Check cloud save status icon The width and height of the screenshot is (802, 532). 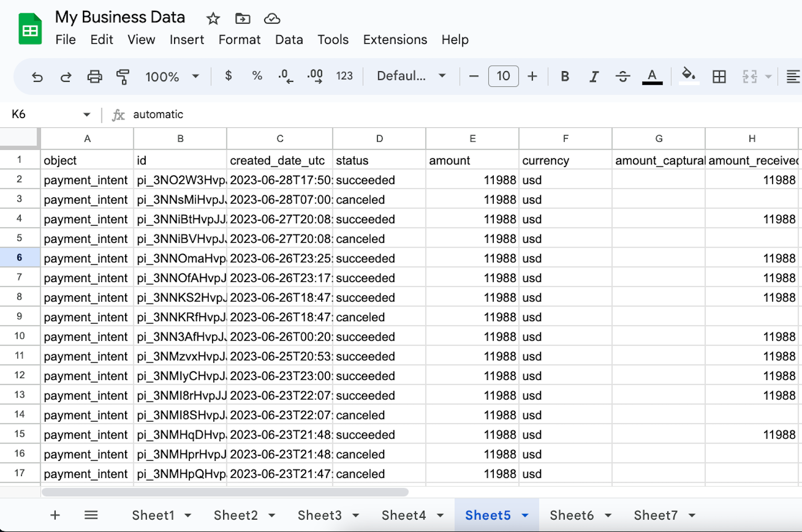pos(272,19)
